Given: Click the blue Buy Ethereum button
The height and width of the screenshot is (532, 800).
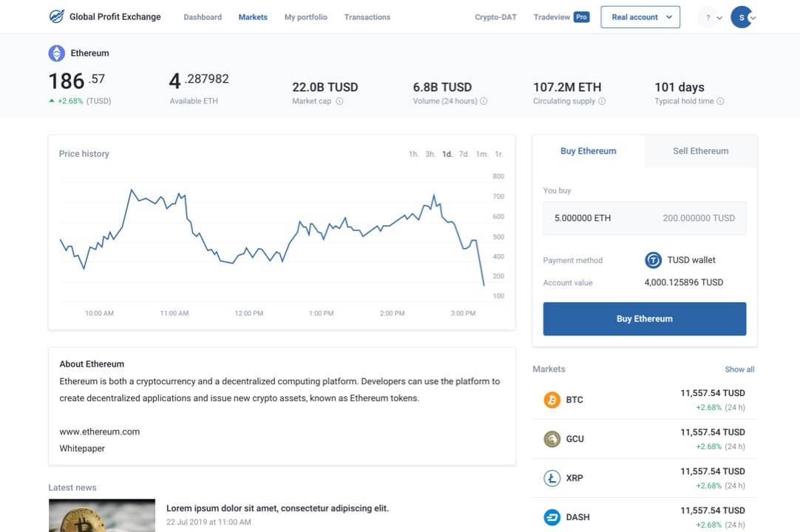Looking at the screenshot, I should pos(645,318).
